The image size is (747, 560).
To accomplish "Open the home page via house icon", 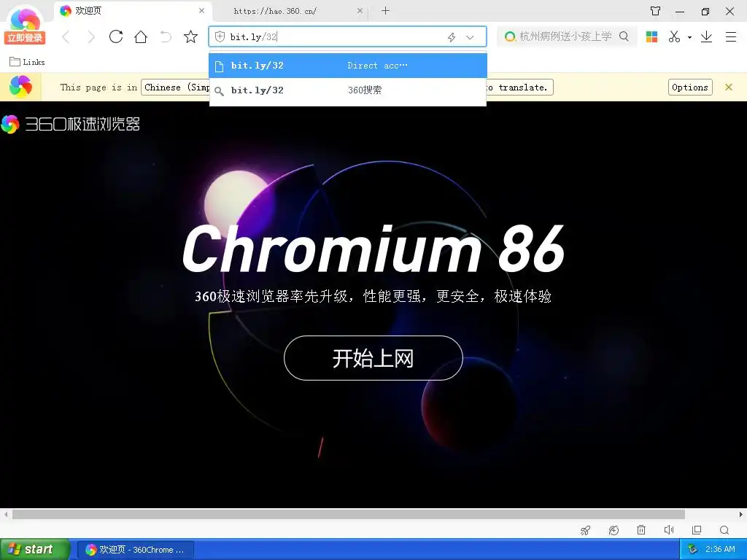I will pos(141,36).
